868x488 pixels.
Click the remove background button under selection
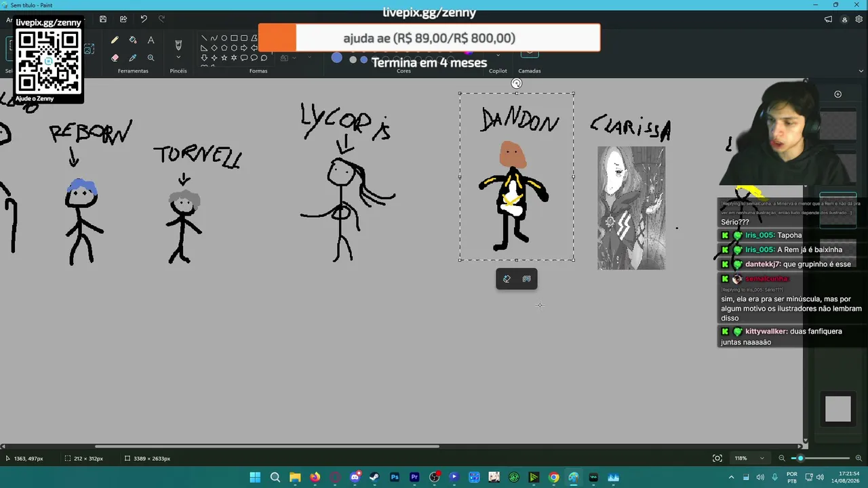point(526,279)
